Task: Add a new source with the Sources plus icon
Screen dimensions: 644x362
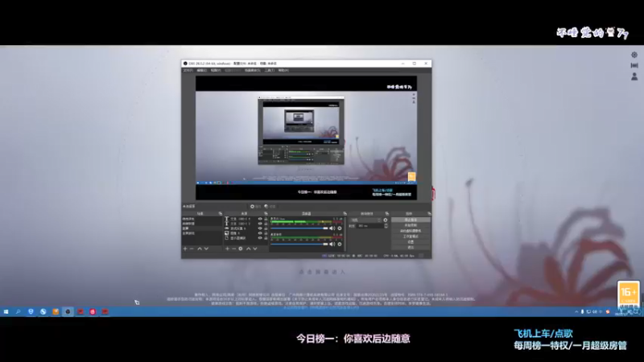Action: pos(227,249)
